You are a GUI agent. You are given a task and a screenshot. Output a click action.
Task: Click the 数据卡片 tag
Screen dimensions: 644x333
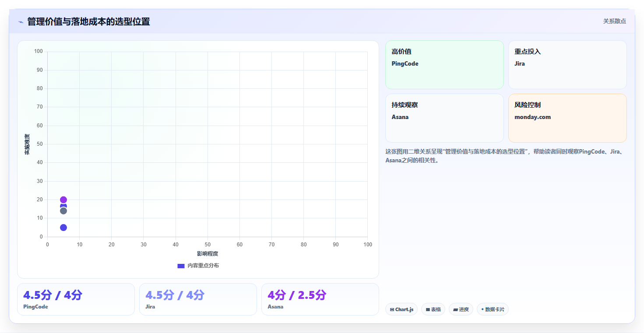pyautogui.click(x=493, y=309)
